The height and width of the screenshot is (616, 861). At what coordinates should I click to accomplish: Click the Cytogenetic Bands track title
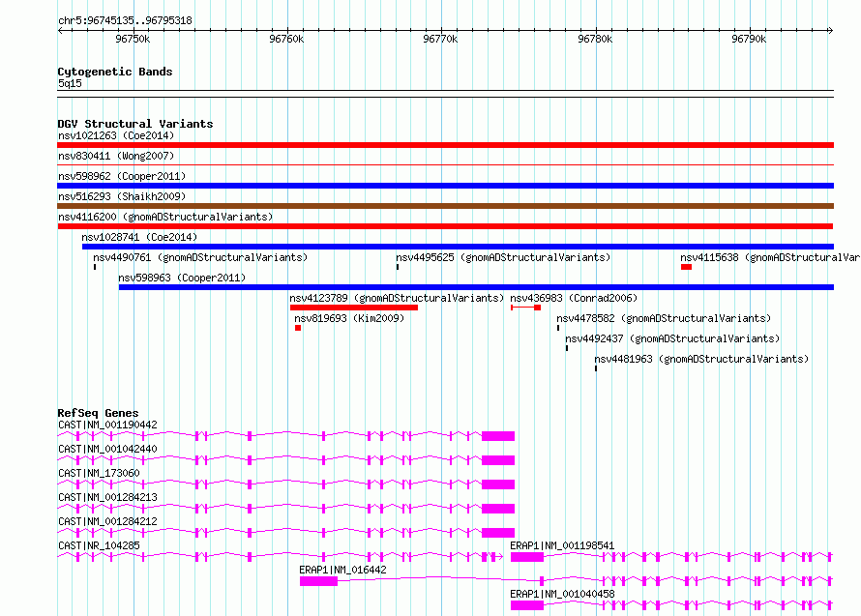pyautogui.click(x=115, y=72)
